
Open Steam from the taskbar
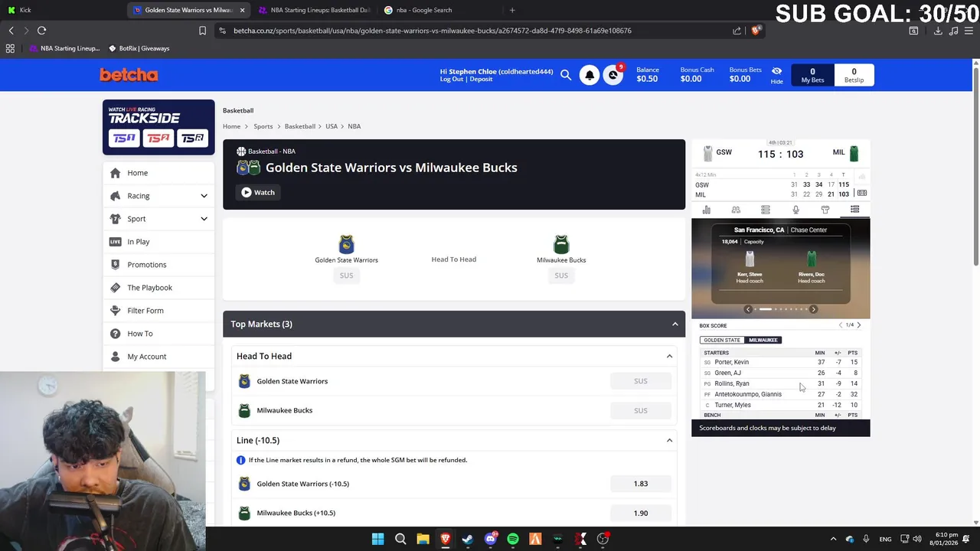tap(468, 539)
